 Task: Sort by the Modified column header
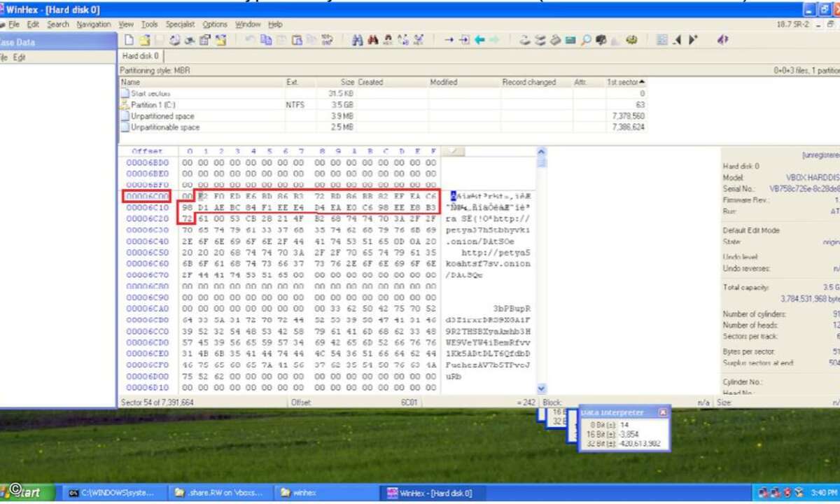464,82
